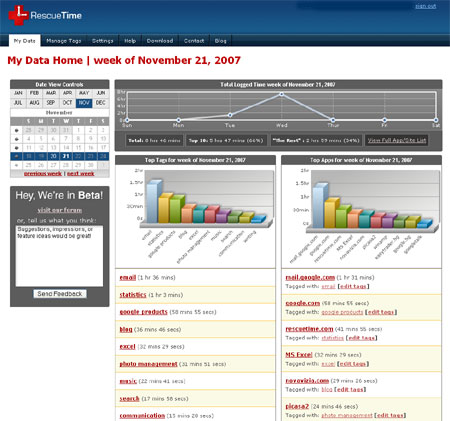The width and height of the screenshot is (450, 421).
Task: Click edit tags for picasa2
Action: click(x=390, y=415)
